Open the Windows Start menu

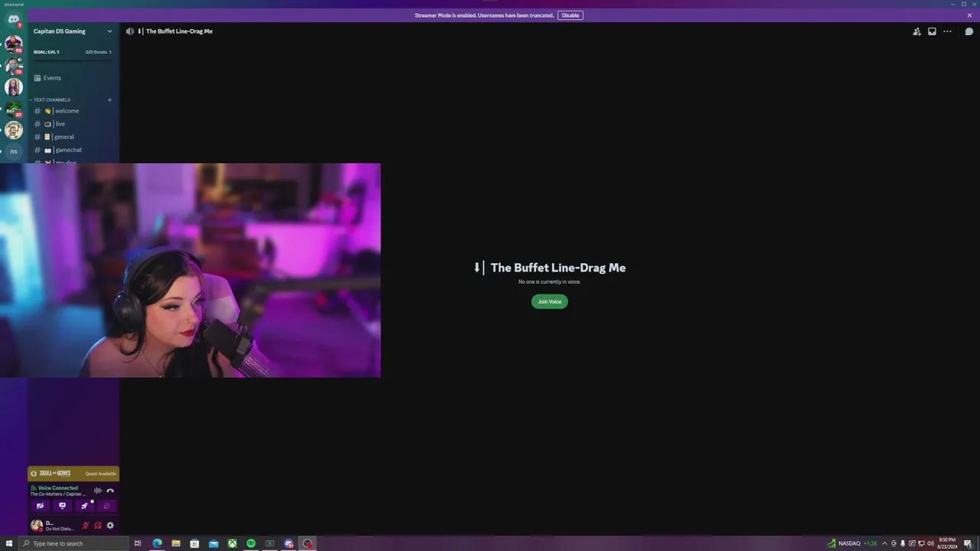(9, 543)
